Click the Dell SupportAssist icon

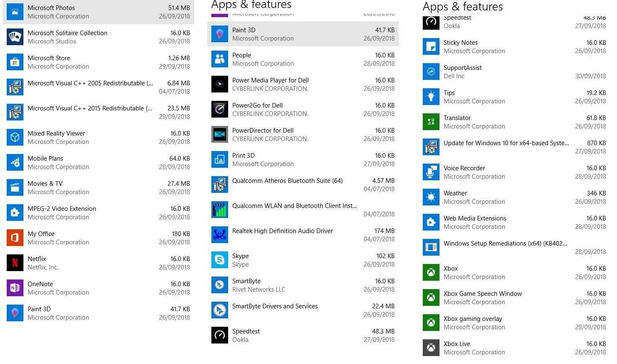tap(431, 72)
